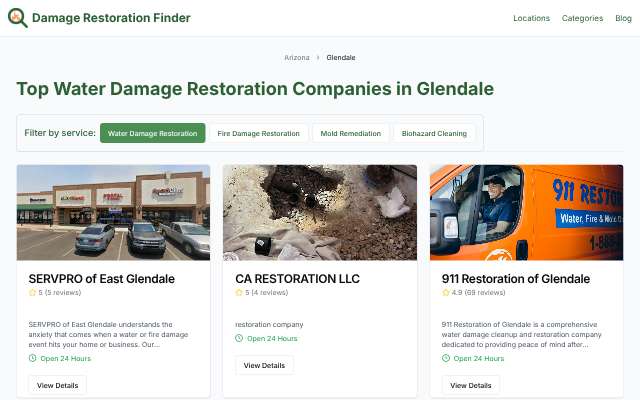Image resolution: width=640 pixels, height=400 pixels.
Task: Click the '4.9 (69 reviews)' rating text
Action: coord(478,292)
